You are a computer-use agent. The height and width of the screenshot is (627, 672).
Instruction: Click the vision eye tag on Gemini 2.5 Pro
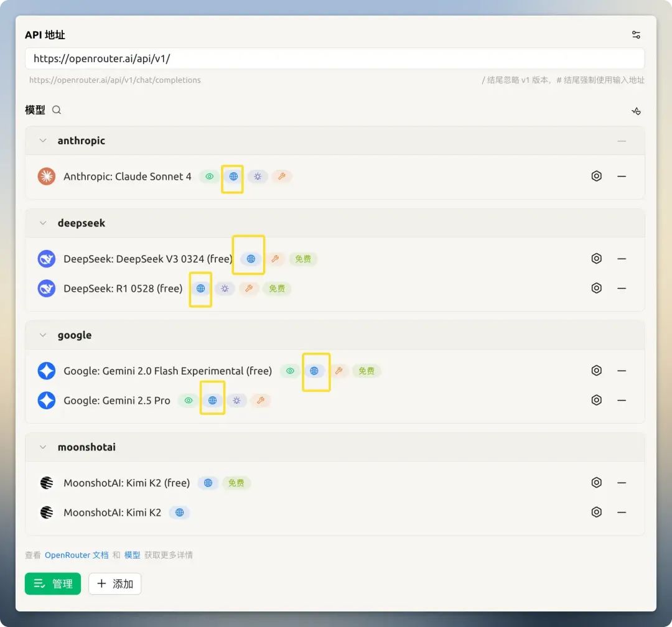pyautogui.click(x=188, y=401)
